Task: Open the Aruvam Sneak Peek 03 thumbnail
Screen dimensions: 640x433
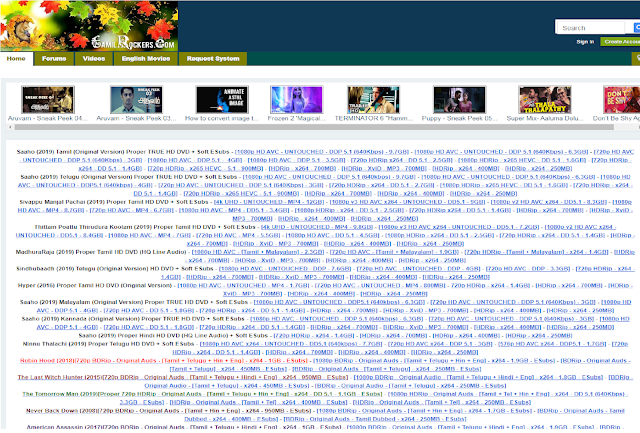Action: tap(136, 100)
